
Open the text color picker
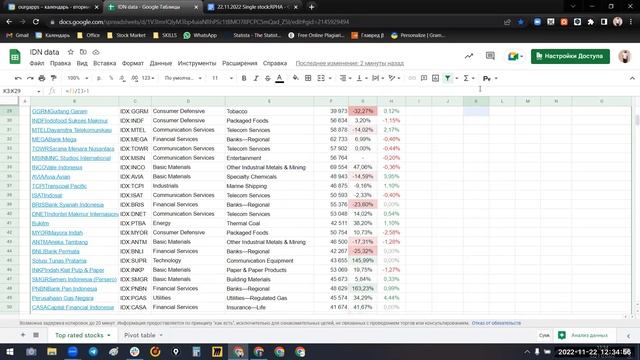point(280,78)
